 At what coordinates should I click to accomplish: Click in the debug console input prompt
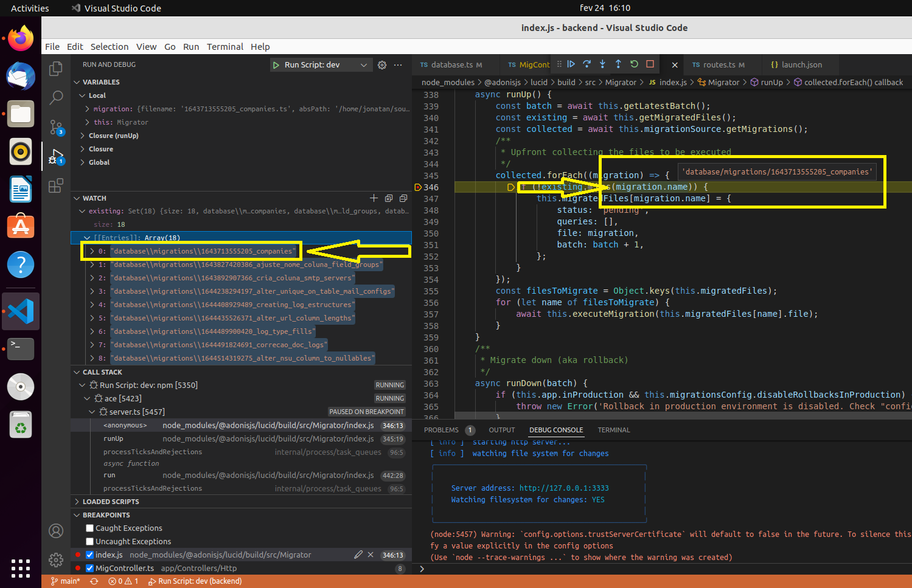tap(663, 569)
